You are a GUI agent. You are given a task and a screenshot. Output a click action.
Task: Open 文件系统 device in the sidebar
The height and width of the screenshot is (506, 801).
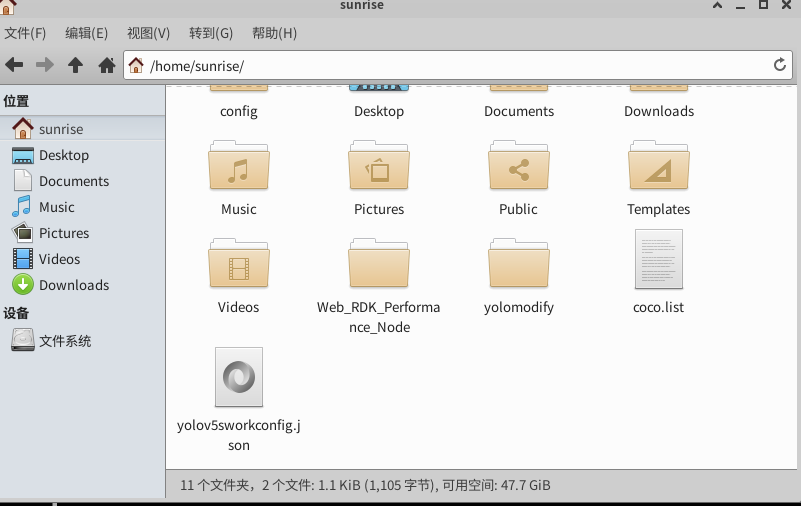tap(82, 341)
